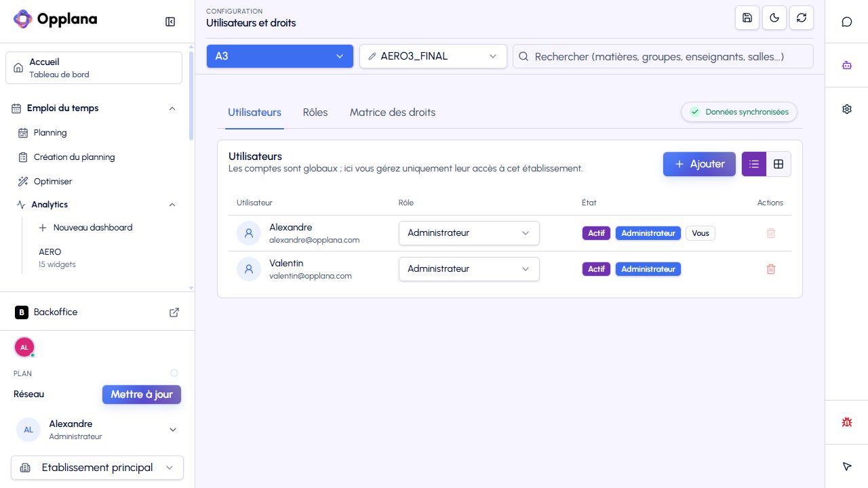Click the refresh sync icon
This screenshot has width=868, height=488.
802,18
